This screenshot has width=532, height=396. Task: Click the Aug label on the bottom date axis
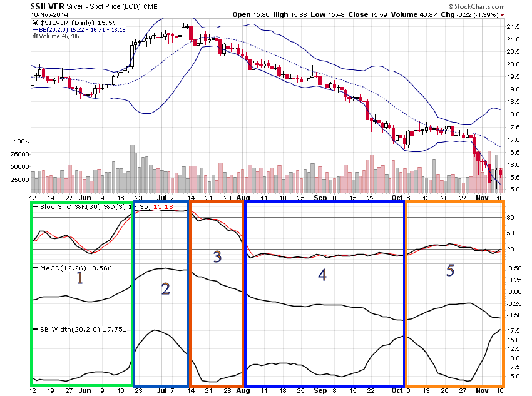[x=243, y=390]
